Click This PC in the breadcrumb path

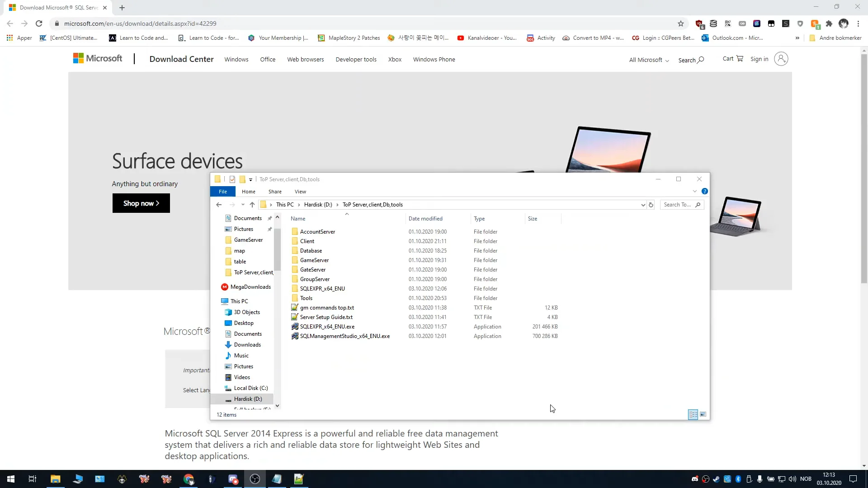coord(285,205)
